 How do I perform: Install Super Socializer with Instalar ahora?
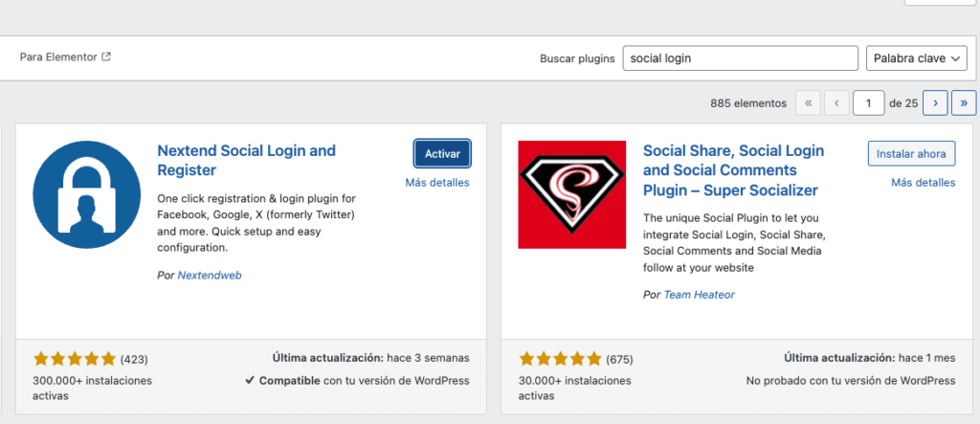tap(911, 153)
